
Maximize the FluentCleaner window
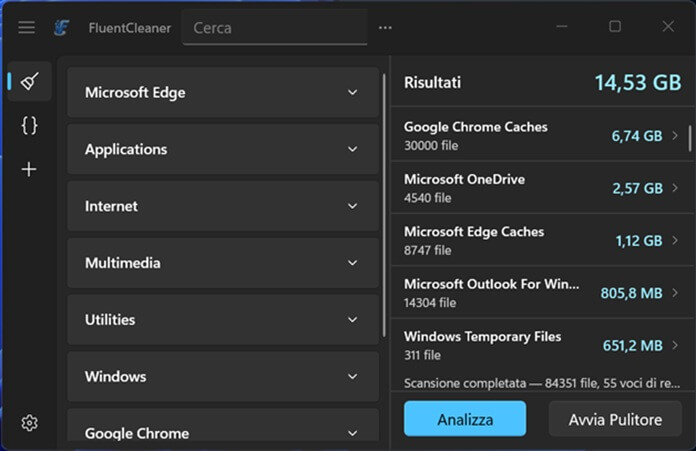tap(615, 27)
